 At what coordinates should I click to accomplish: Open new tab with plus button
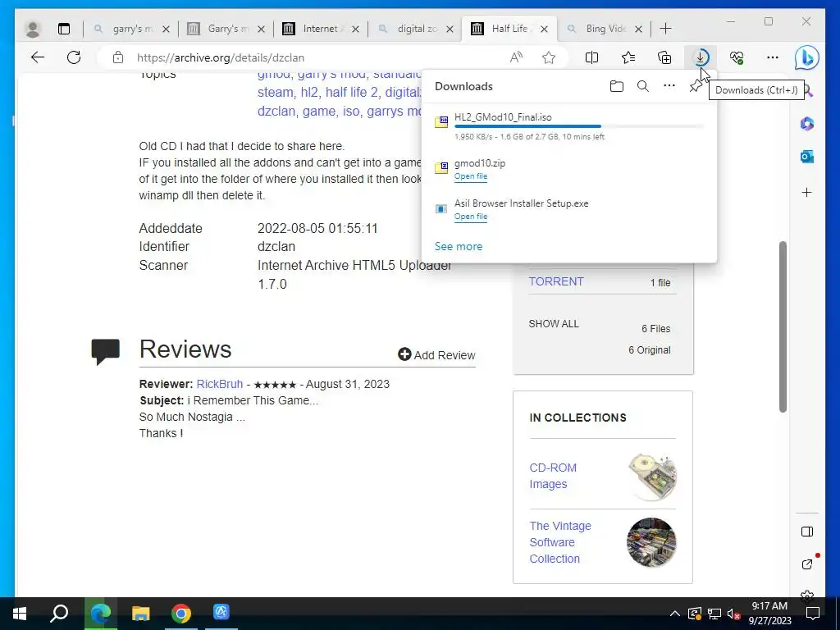(x=665, y=29)
